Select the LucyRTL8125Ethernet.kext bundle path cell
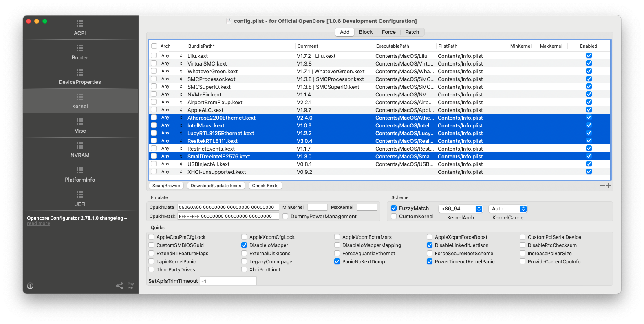This screenshot has height=324, width=644. coord(221,133)
